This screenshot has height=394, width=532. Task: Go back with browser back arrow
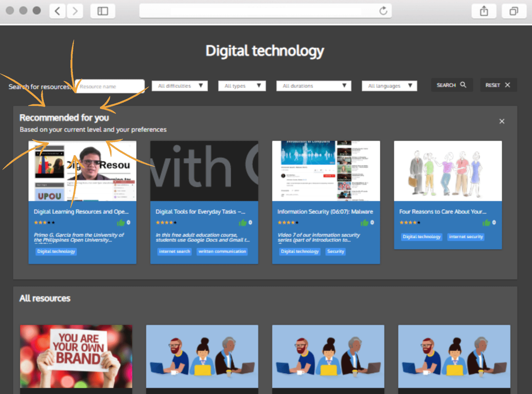pyautogui.click(x=58, y=11)
